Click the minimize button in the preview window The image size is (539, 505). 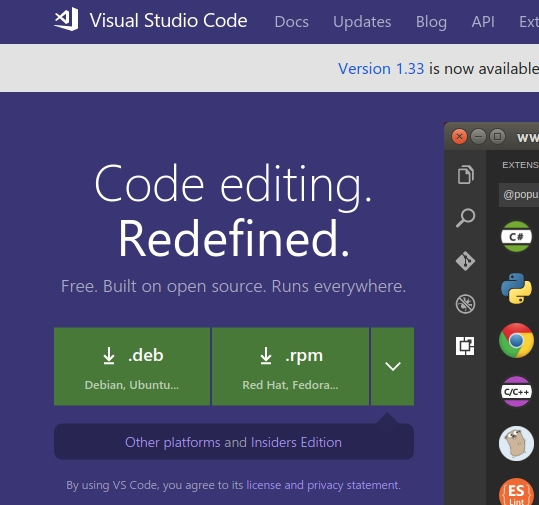click(478, 136)
